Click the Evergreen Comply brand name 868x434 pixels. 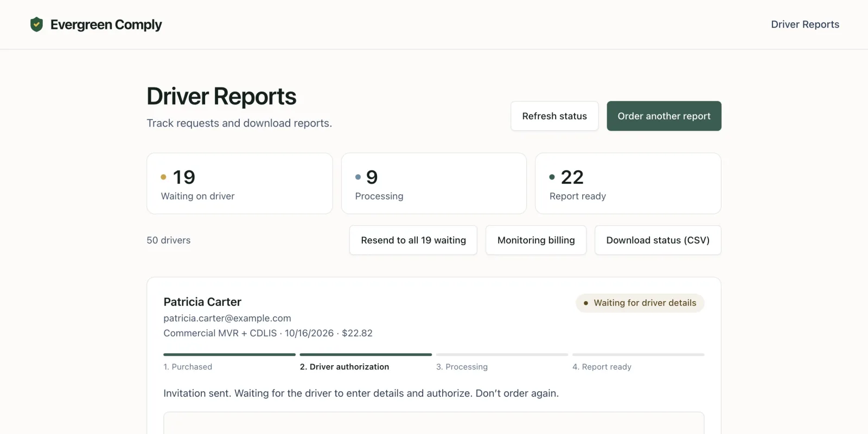pyautogui.click(x=106, y=24)
